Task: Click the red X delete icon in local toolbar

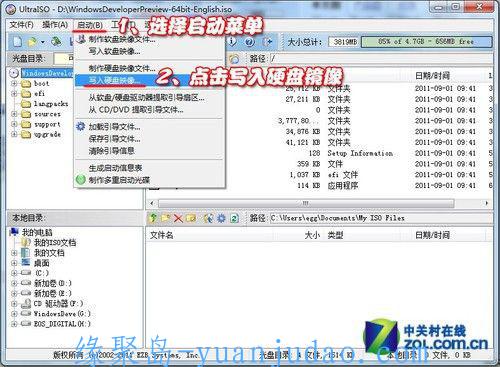Action: click(178, 218)
